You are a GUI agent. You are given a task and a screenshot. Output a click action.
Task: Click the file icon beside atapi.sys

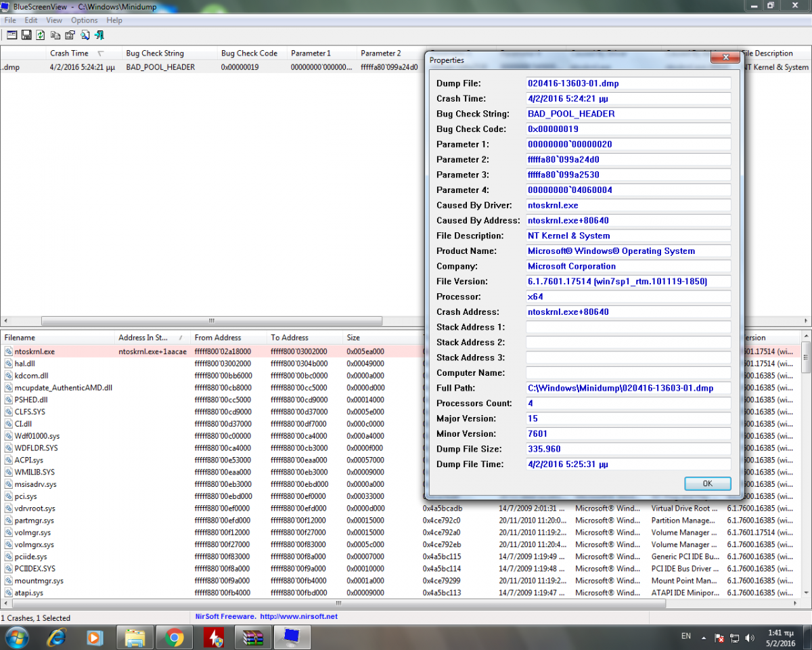point(8,593)
